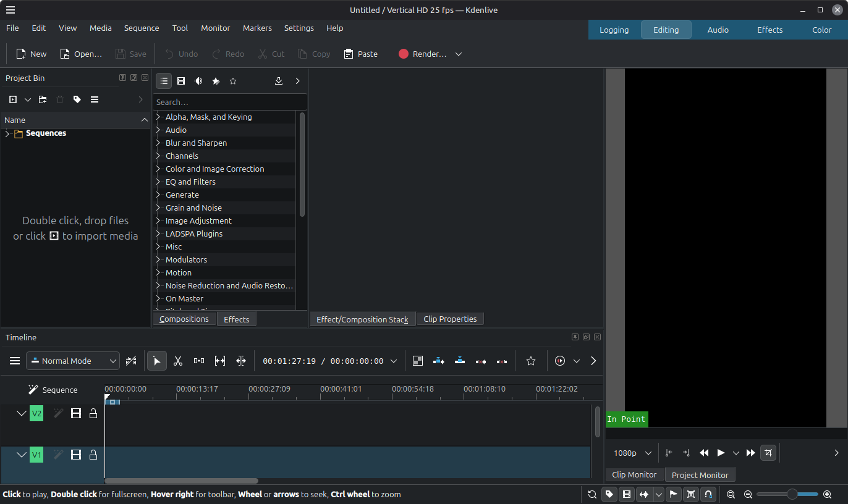
Task: Click the Add Clip icon in Project Bin
Action: click(x=13, y=99)
